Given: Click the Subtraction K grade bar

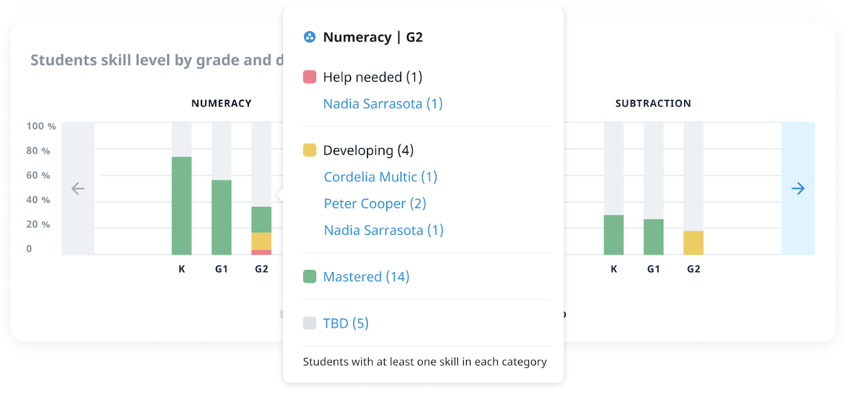Looking at the screenshot, I should point(614,235).
